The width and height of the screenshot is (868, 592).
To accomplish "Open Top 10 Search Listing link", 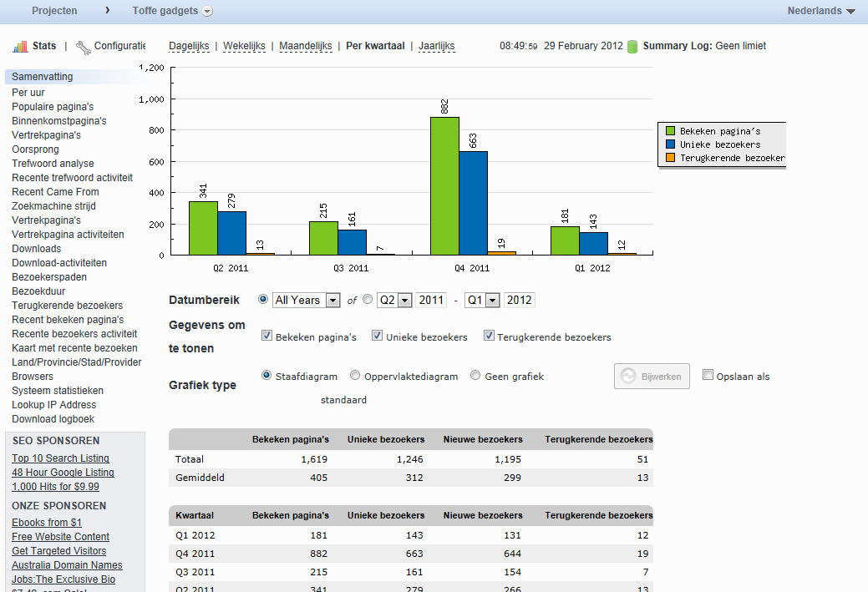I will [60, 458].
